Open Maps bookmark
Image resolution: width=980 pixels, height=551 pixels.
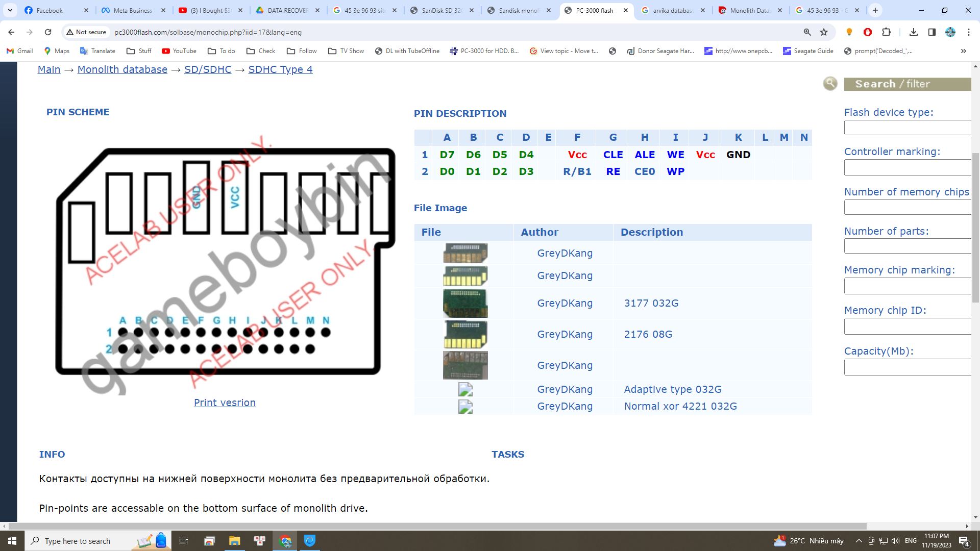click(57, 51)
